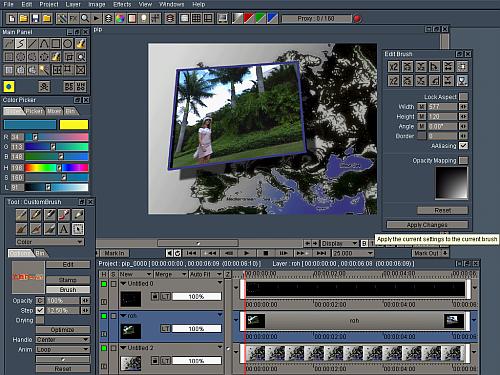This screenshot has height=375, width=500.
Task: Open the color wheel icon in top toolbar
Action: 120,18
